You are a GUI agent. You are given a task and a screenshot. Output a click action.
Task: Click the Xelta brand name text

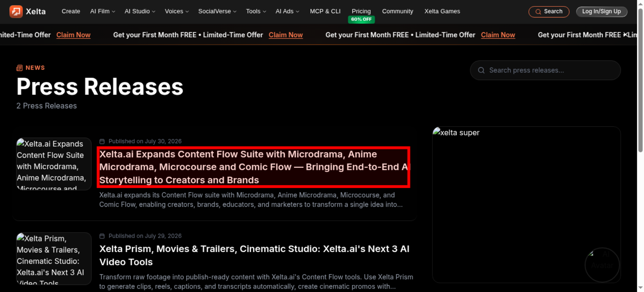pyautogui.click(x=36, y=12)
